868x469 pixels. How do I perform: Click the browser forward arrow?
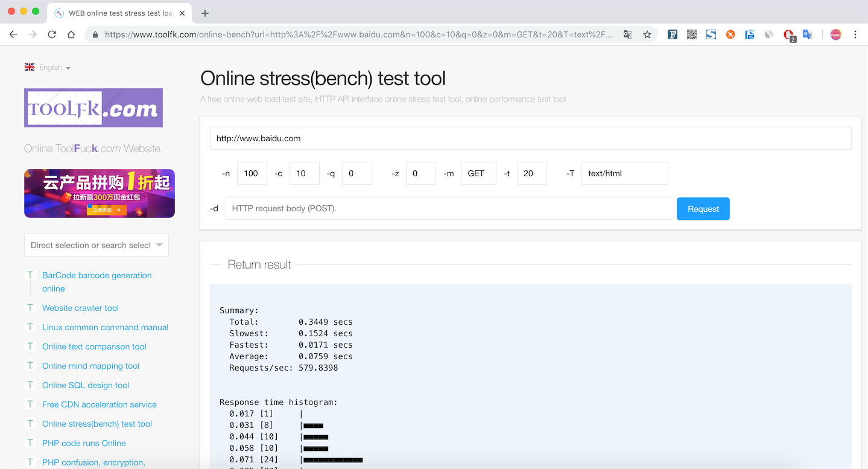click(x=33, y=34)
